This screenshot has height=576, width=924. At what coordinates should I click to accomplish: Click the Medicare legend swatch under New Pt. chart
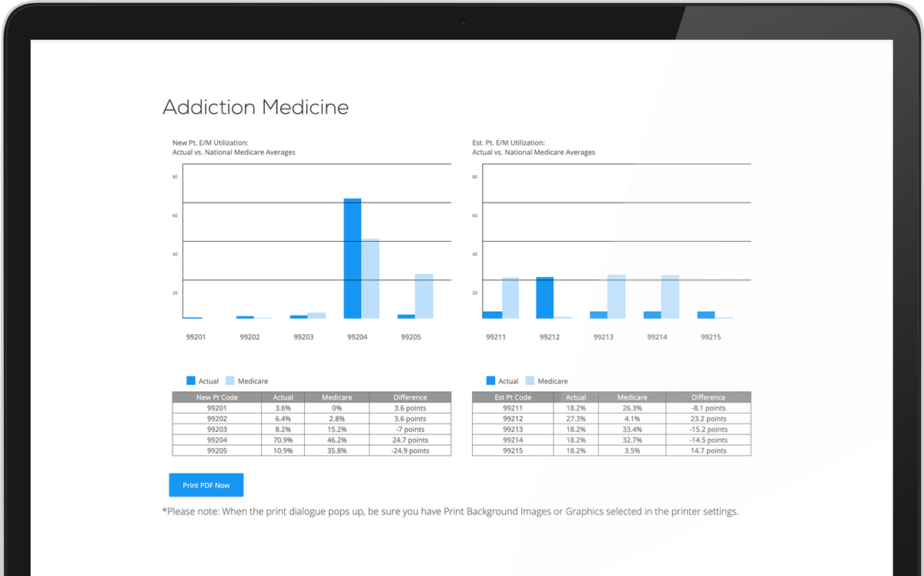pos(229,380)
